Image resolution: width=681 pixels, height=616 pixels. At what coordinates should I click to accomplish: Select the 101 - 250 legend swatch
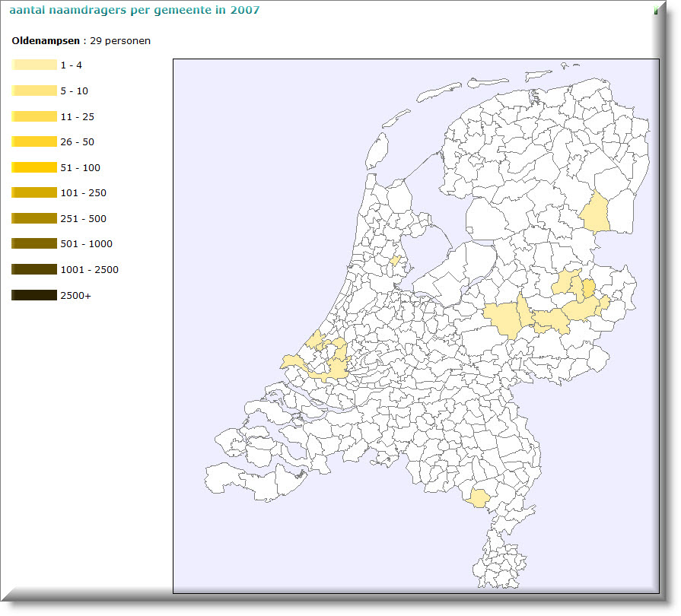coord(34,193)
